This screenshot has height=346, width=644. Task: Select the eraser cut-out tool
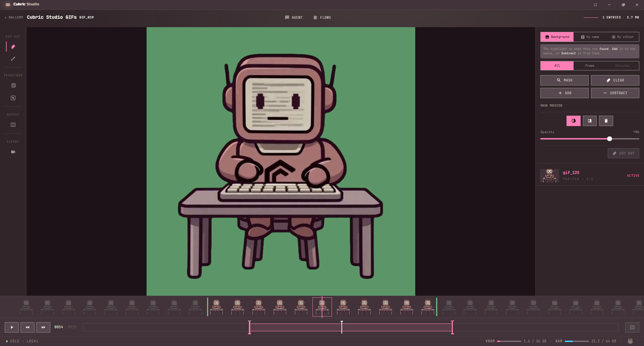click(x=13, y=47)
